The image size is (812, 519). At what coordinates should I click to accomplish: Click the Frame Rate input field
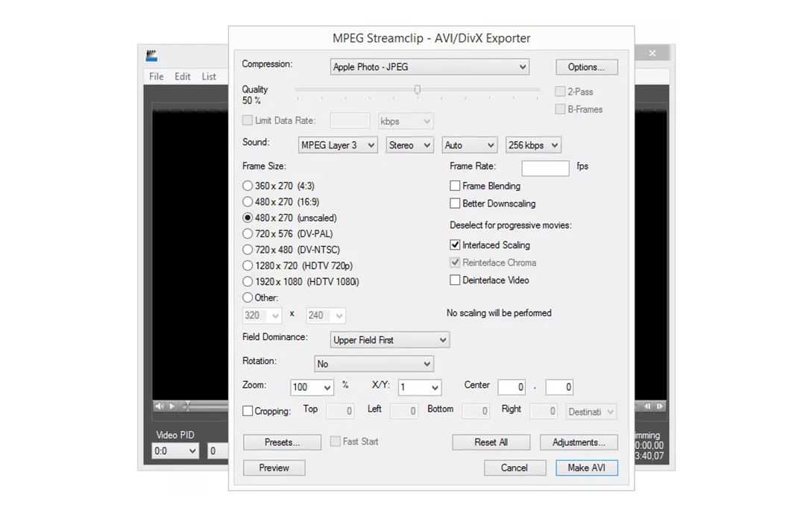point(545,167)
